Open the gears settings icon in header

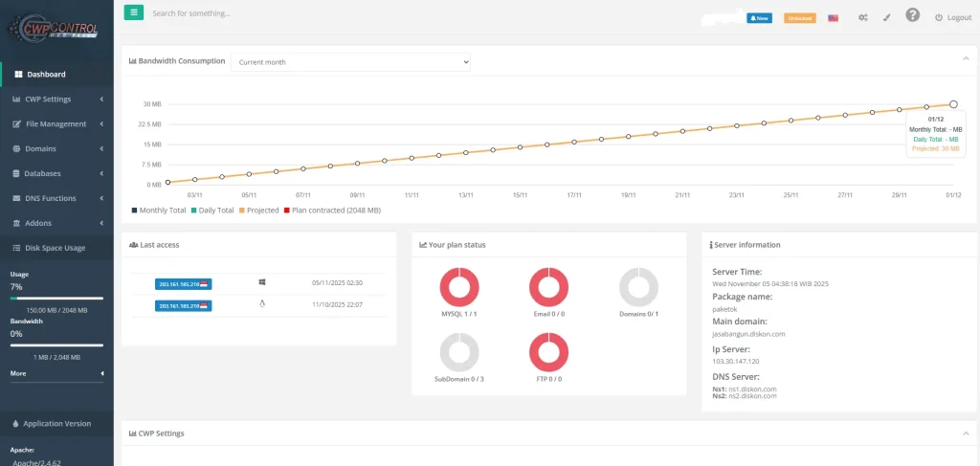[x=862, y=18]
